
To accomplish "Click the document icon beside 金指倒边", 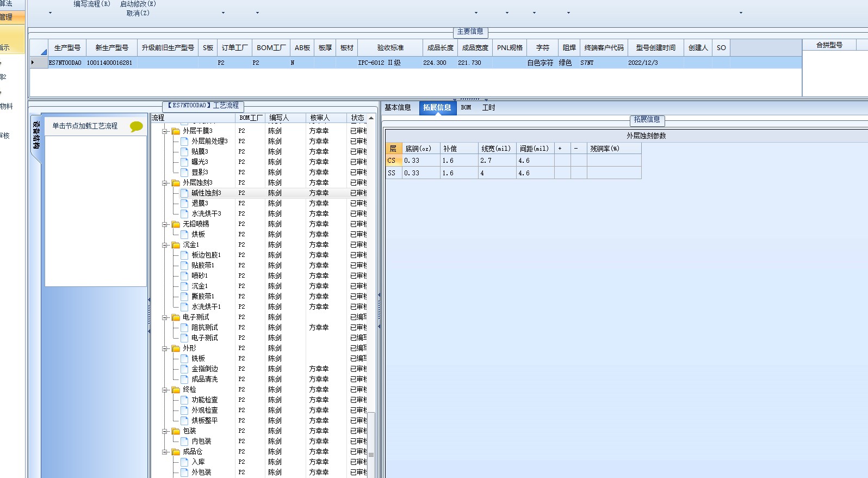I will click(x=184, y=369).
